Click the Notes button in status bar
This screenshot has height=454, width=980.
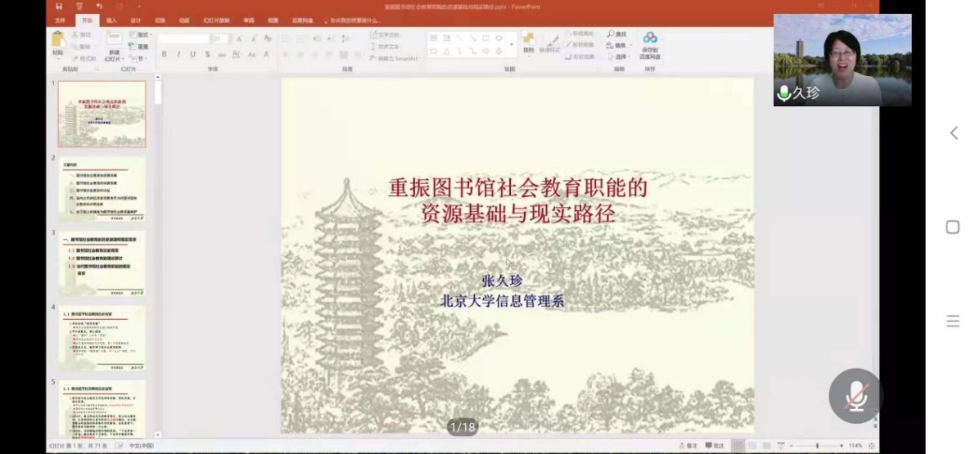point(688,446)
